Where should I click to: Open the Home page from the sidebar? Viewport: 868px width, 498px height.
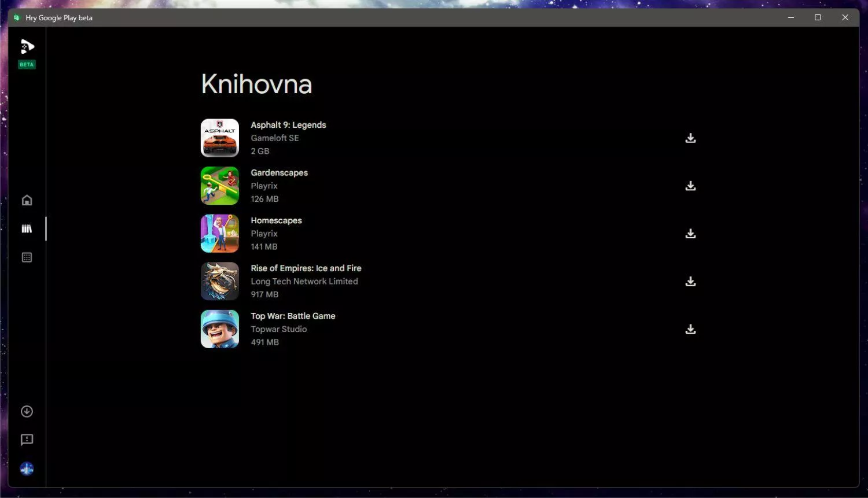coord(27,200)
